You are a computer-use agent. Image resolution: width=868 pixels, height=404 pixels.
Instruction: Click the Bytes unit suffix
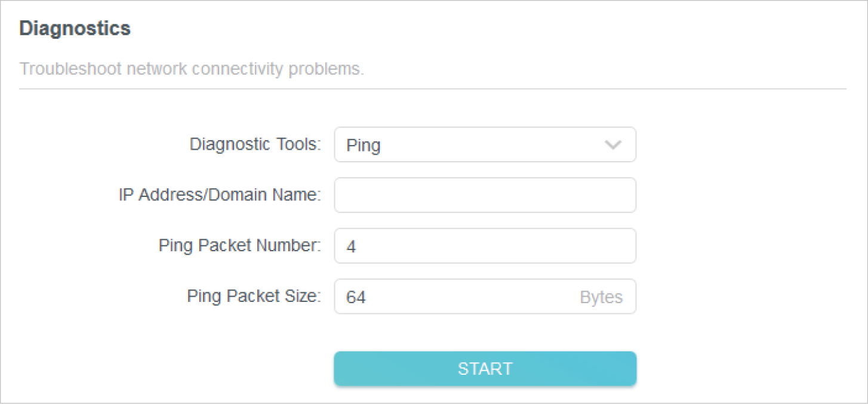click(601, 297)
